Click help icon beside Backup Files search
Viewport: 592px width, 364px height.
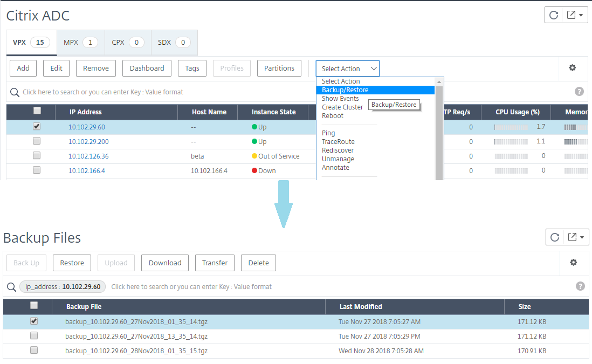580,286
